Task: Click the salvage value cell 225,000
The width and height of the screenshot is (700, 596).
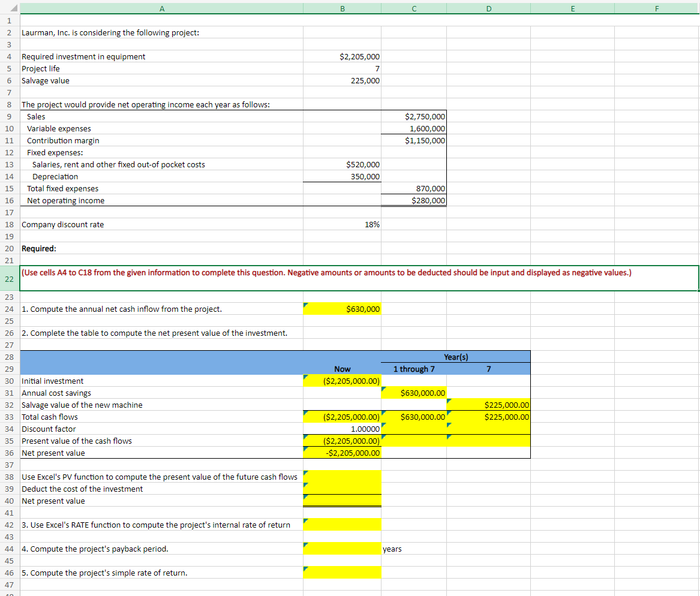Action: pyautogui.click(x=342, y=81)
